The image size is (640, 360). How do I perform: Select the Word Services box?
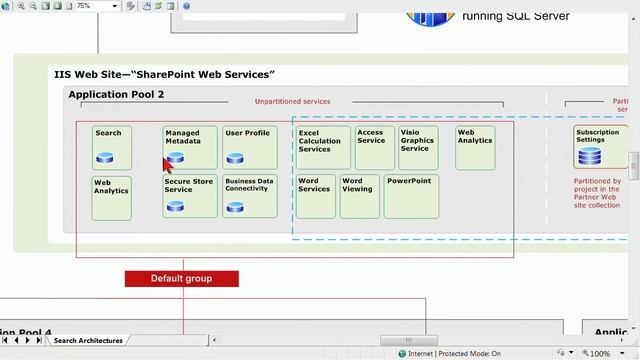316,196
